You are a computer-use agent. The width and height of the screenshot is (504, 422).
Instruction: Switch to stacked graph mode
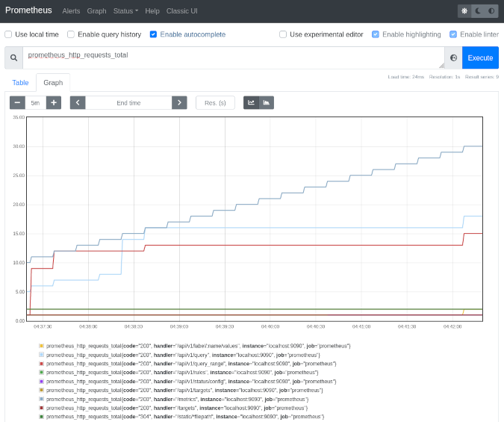(267, 103)
